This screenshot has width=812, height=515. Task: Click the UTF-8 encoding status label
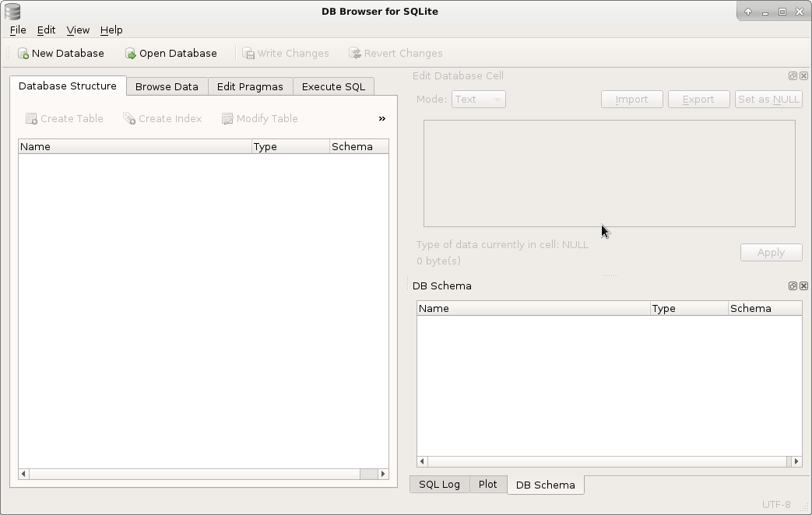[776, 504]
